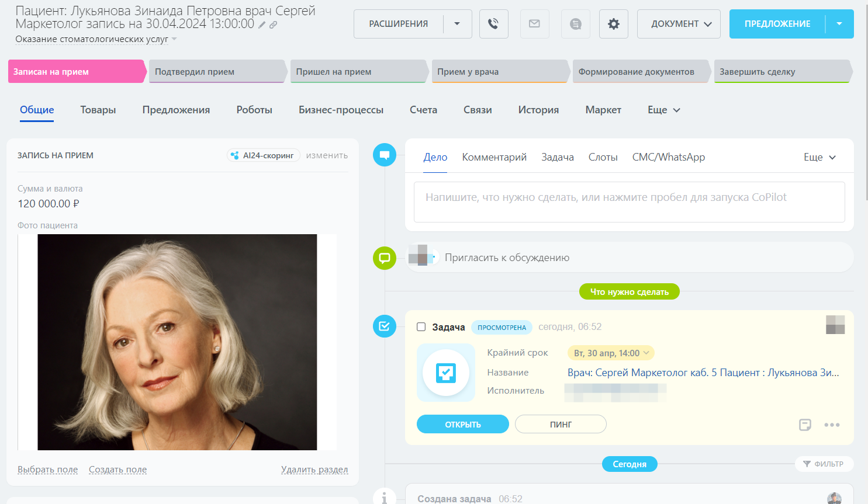Open settings via the gear icon
Screen dimensions: 868x504
tap(613, 24)
